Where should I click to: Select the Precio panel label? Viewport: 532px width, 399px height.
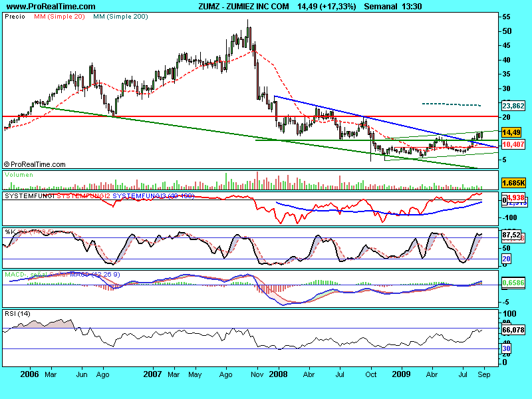(x=15, y=17)
